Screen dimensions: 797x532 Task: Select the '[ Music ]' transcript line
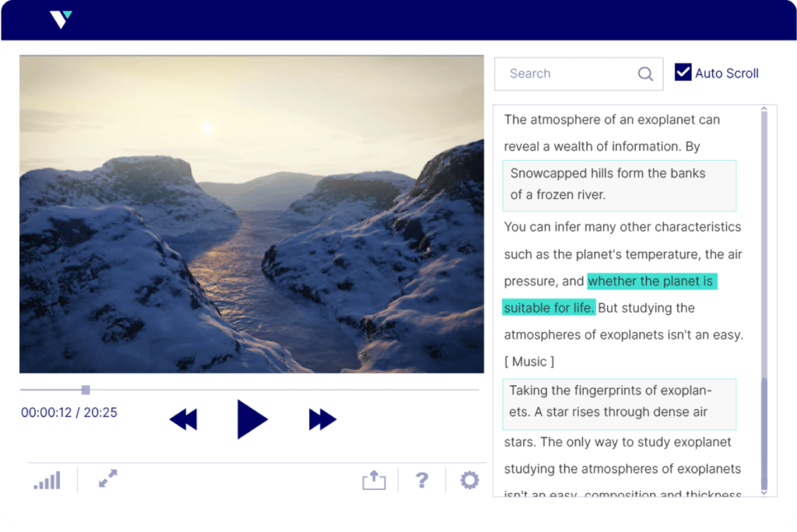click(528, 361)
